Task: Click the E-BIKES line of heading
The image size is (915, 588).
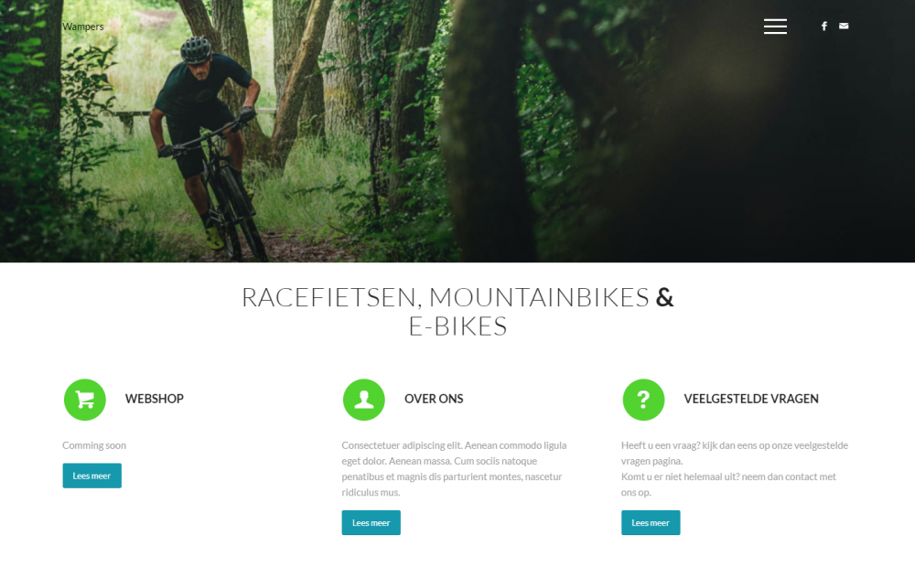Action: (x=457, y=326)
